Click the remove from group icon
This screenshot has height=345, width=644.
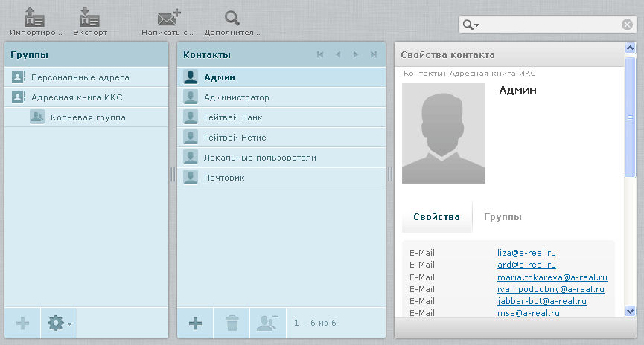[268, 323]
